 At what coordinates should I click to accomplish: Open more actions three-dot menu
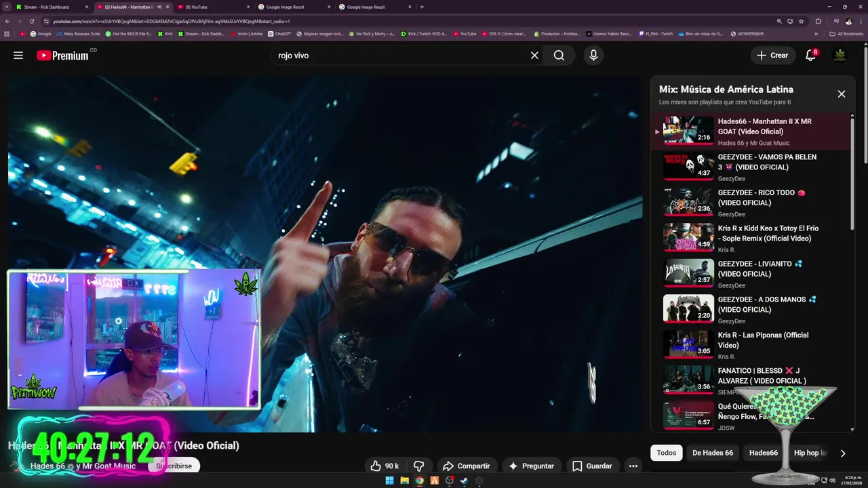[633, 466]
